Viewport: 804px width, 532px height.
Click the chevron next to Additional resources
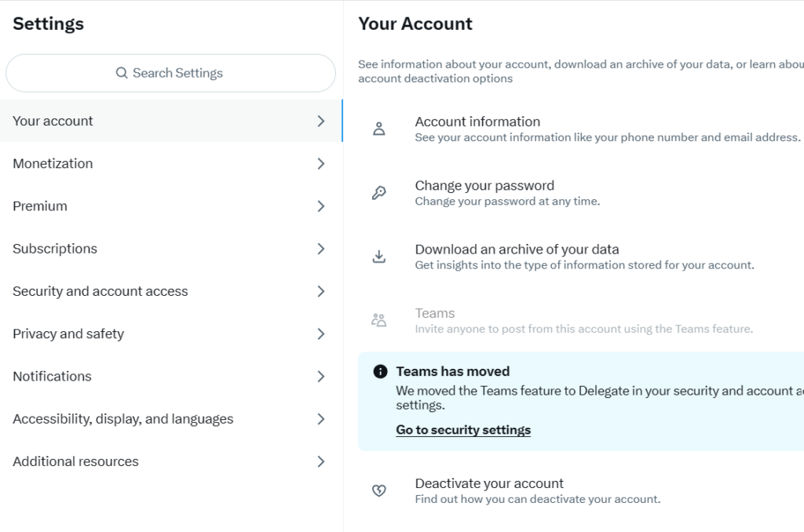coord(320,461)
